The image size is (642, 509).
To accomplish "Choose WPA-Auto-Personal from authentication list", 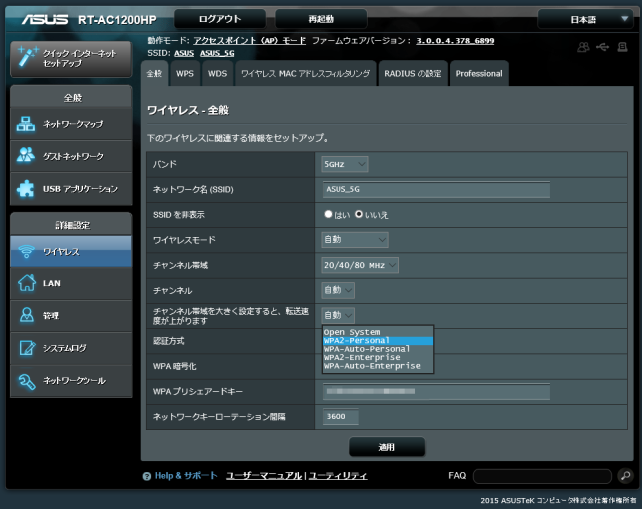I will point(378,349).
